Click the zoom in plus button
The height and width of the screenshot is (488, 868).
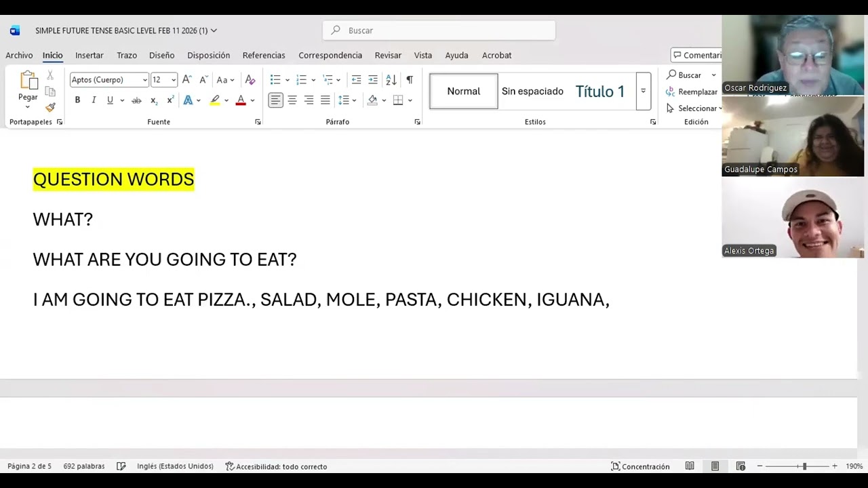[835, 466]
